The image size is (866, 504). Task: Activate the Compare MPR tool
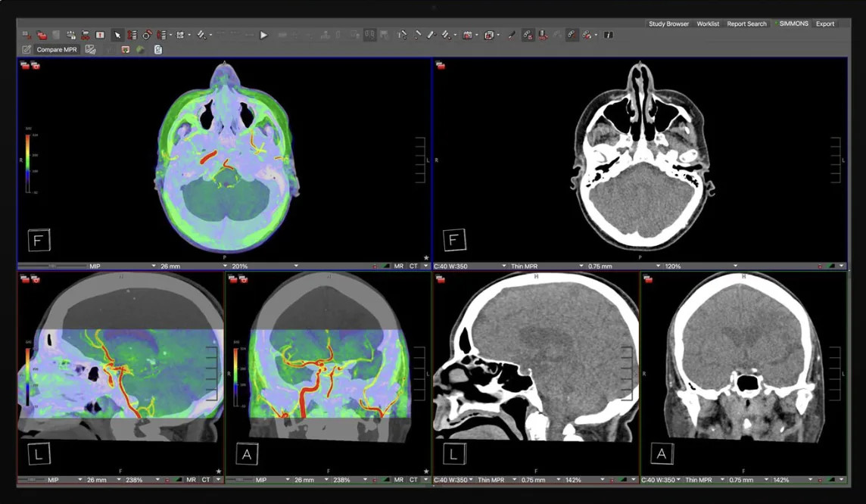pos(55,49)
